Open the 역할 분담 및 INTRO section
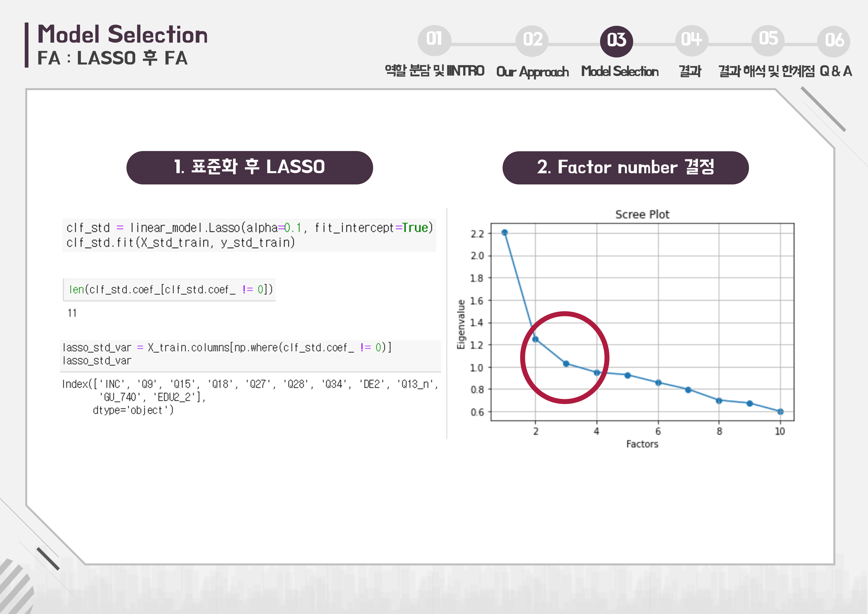Viewport: 868px width, 614px height. (x=434, y=71)
